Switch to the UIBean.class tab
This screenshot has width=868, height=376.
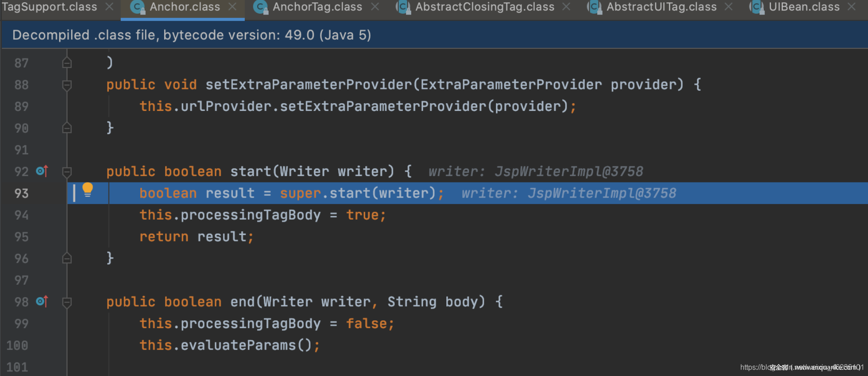coord(804,7)
